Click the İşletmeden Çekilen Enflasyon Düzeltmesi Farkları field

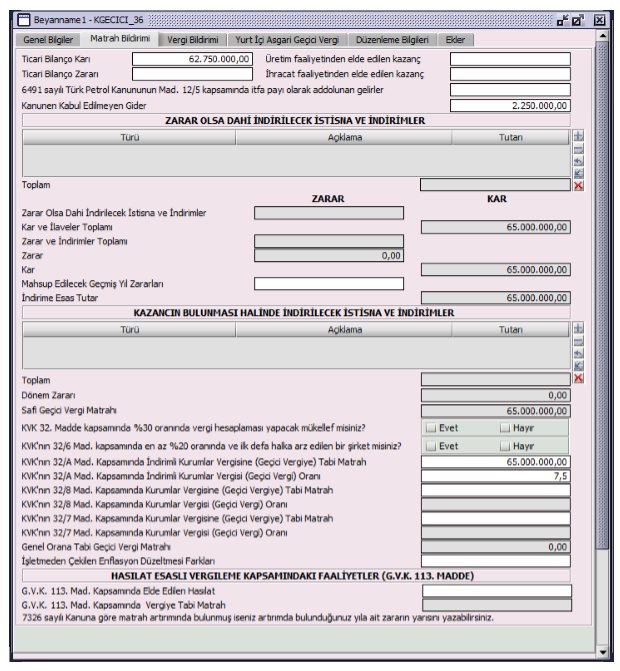pyautogui.click(x=495, y=561)
